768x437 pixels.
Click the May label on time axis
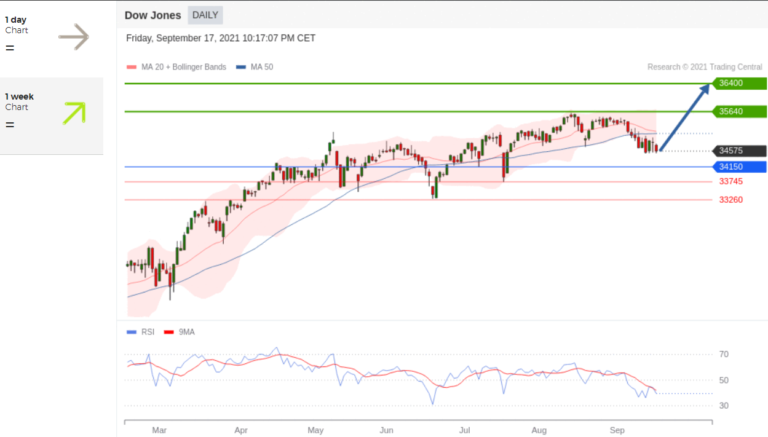click(x=315, y=430)
